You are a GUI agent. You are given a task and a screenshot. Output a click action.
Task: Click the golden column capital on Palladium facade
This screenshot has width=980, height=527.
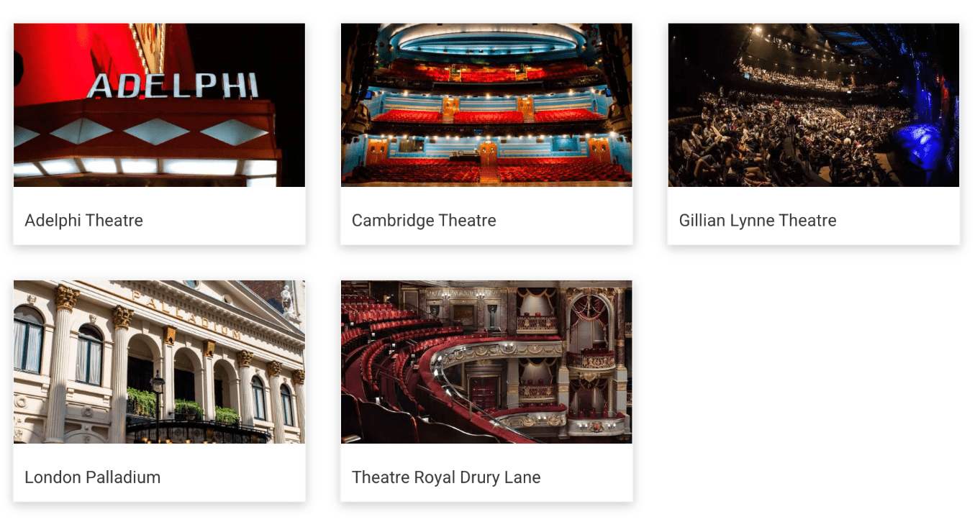pos(65,298)
